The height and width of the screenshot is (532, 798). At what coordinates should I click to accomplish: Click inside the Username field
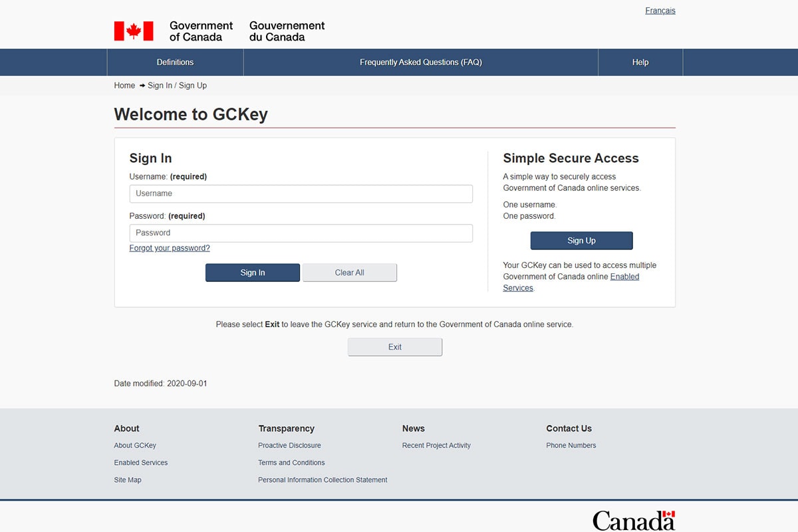click(301, 194)
